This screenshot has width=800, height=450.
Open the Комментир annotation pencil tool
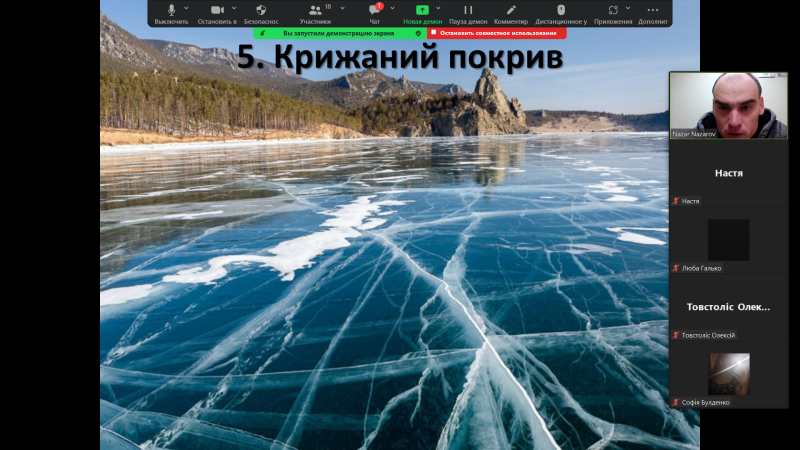[x=511, y=10]
